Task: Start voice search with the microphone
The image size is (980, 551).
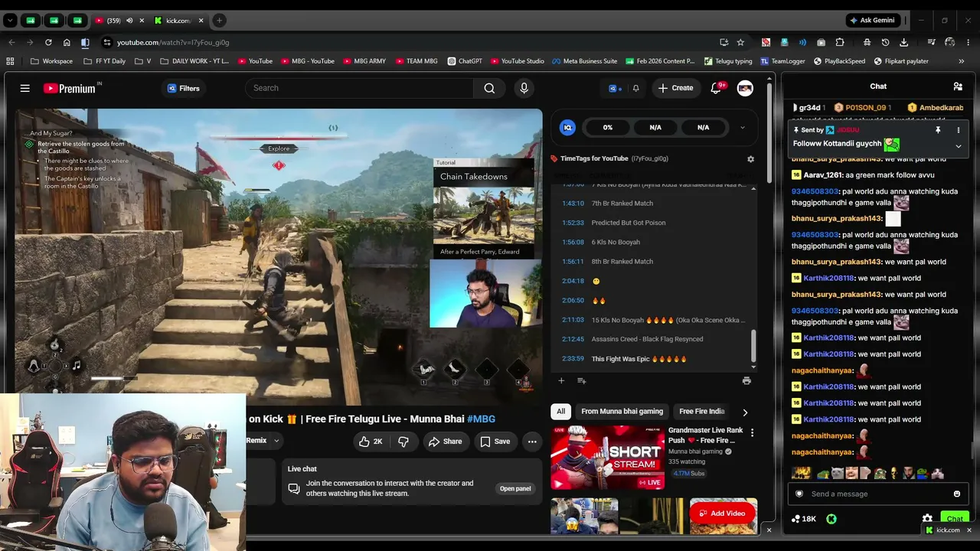Action: (524, 88)
